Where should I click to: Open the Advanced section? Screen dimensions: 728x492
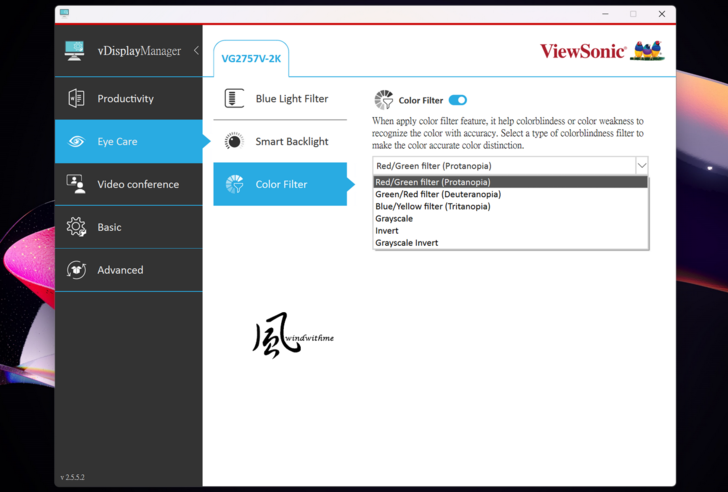pyautogui.click(x=129, y=270)
